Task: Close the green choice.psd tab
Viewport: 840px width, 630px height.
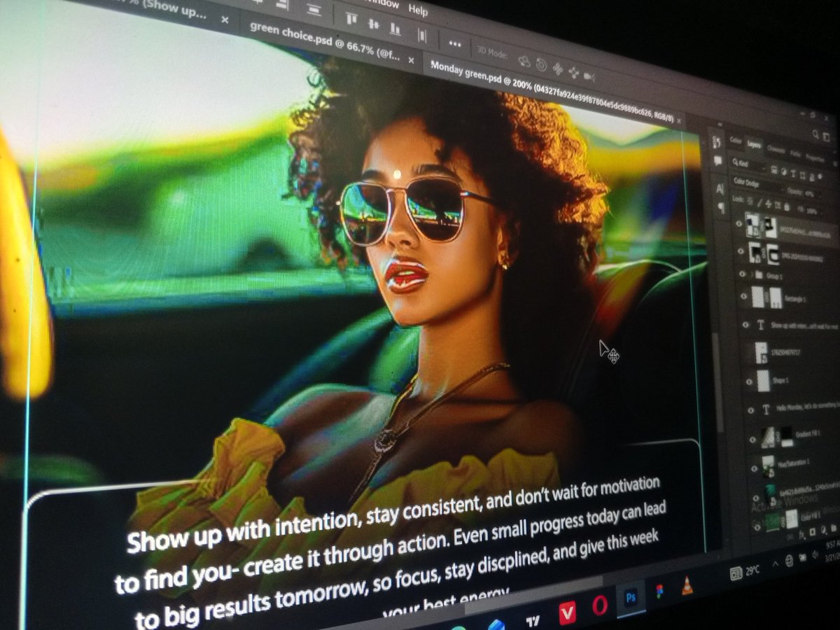Action: pyautogui.click(x=411, y=61)
